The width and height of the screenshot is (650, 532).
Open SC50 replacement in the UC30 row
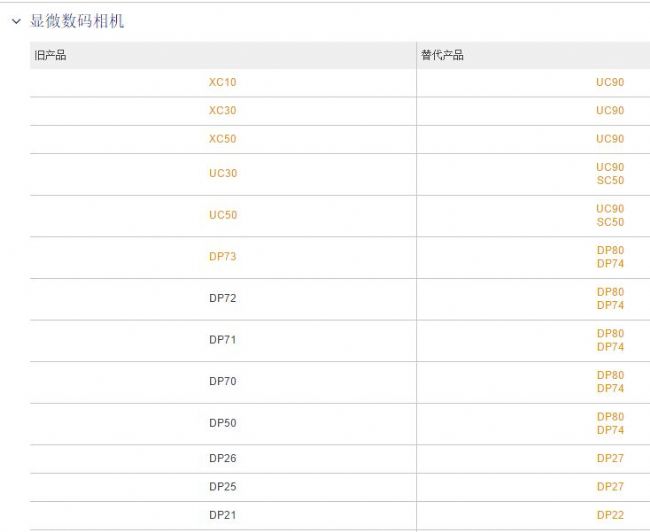609,181
